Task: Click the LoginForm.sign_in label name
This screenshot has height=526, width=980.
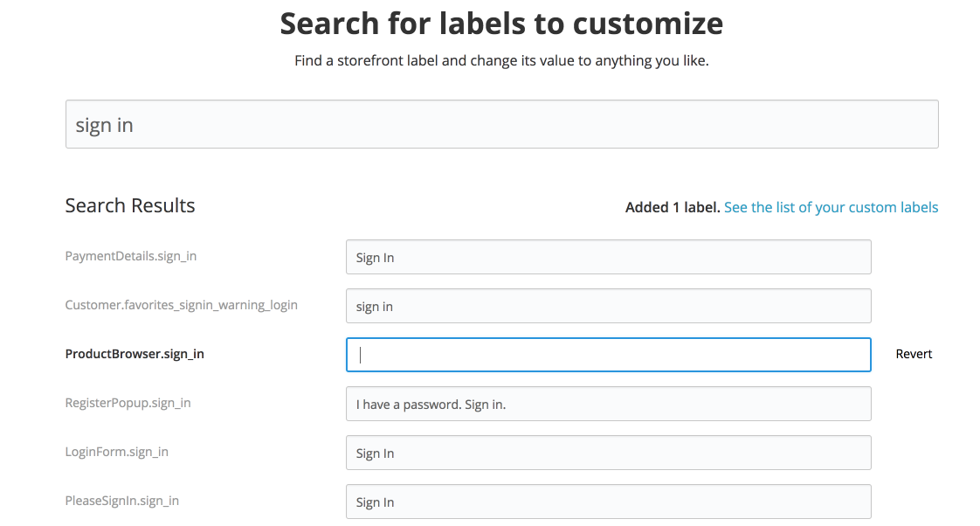Action: (116, 452)
